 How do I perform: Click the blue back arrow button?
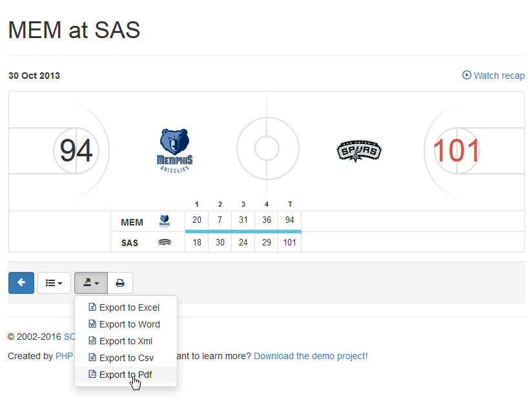coord(21,283)
